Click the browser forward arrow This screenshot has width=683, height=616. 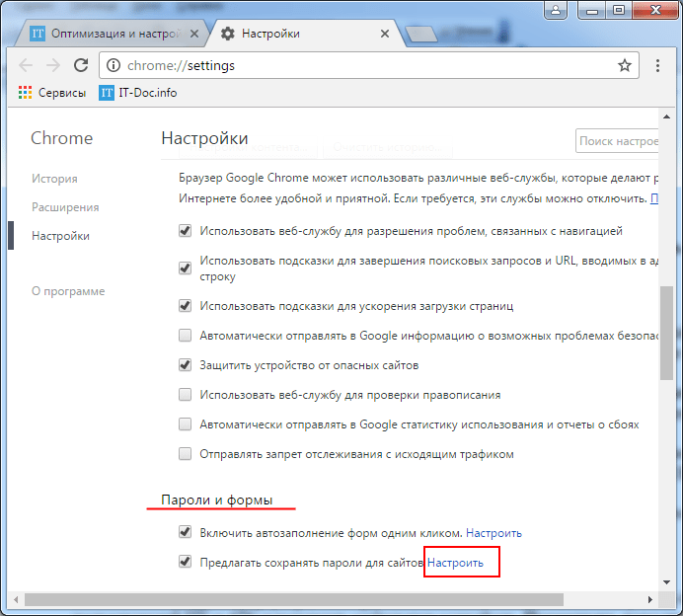(53, 66)
